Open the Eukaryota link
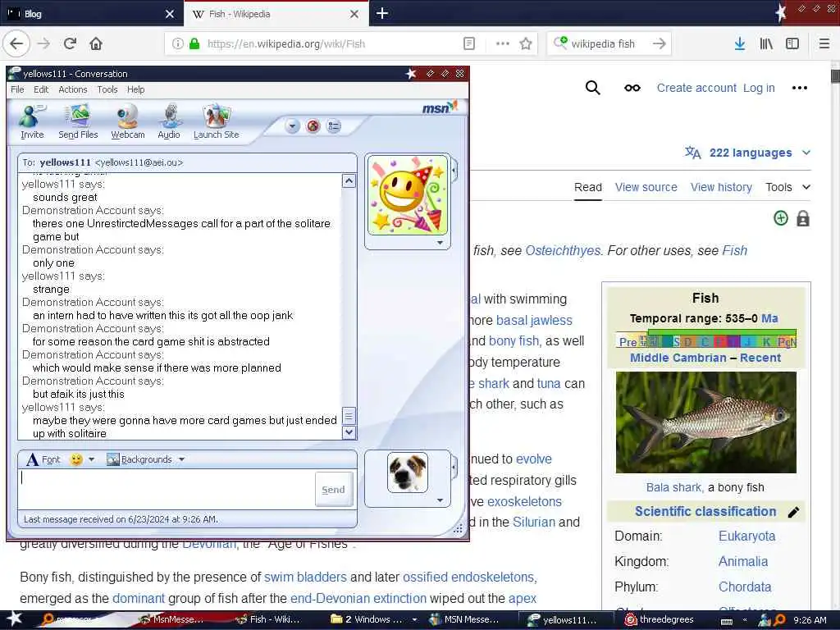The image size is (840, 630). click(746, 536)
